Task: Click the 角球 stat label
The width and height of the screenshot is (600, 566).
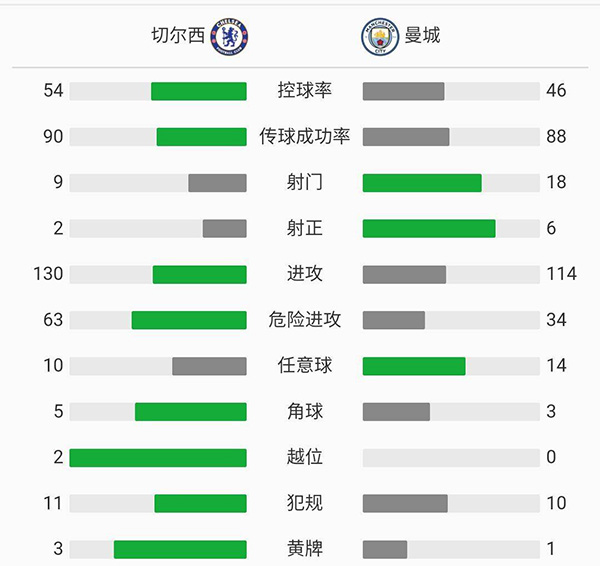Action: [x=305, y=411]
